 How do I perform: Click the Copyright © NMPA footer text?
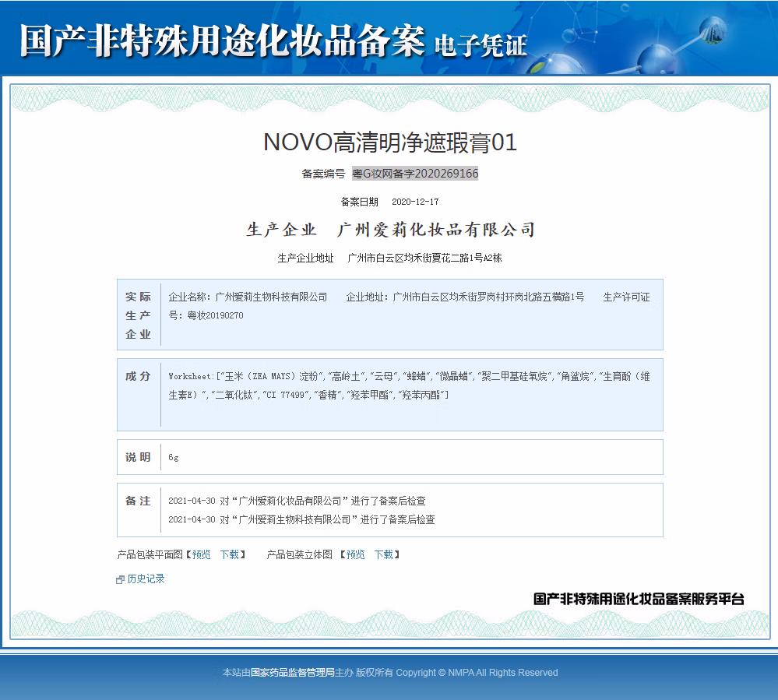477,673
